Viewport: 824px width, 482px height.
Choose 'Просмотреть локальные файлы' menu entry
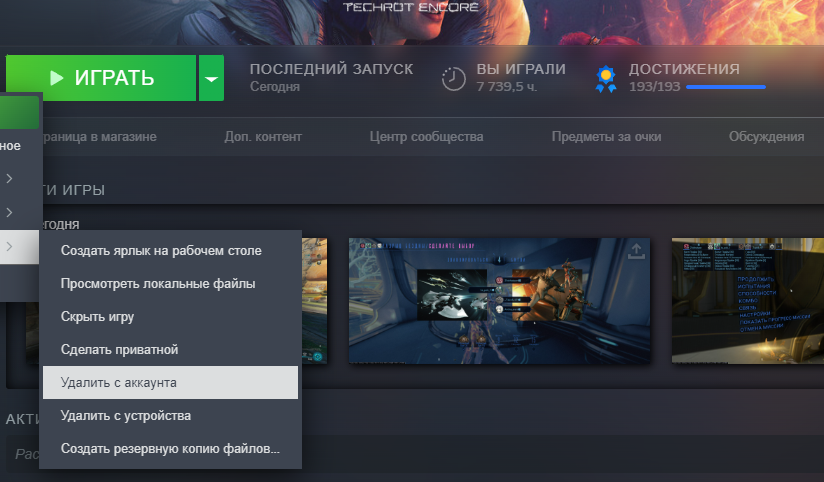click(x=170, y=284)
